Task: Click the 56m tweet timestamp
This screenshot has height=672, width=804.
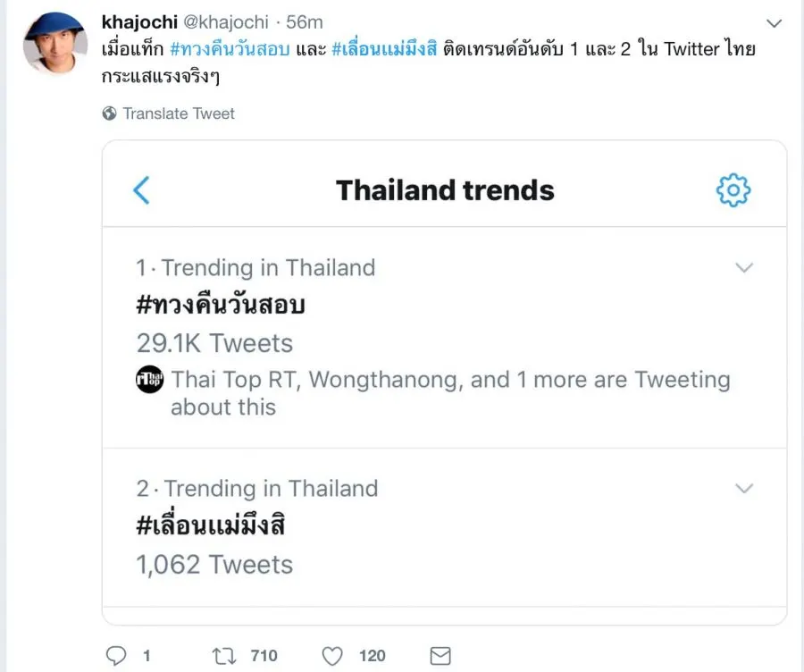Action: coord(305,21)
